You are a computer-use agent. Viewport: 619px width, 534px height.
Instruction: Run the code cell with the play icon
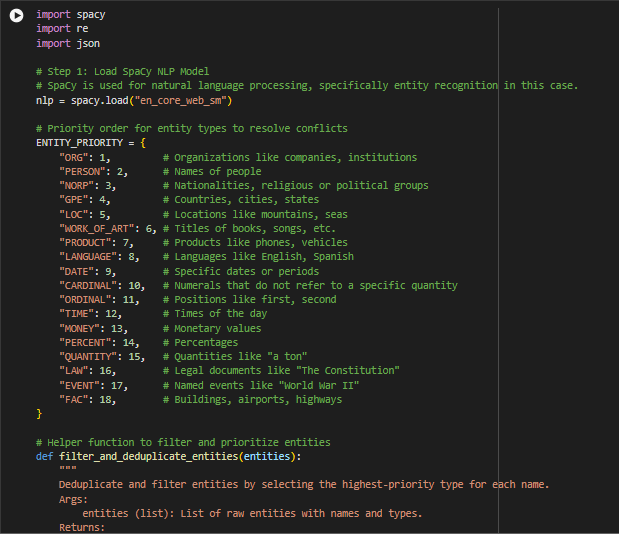(x=17, y=15)
